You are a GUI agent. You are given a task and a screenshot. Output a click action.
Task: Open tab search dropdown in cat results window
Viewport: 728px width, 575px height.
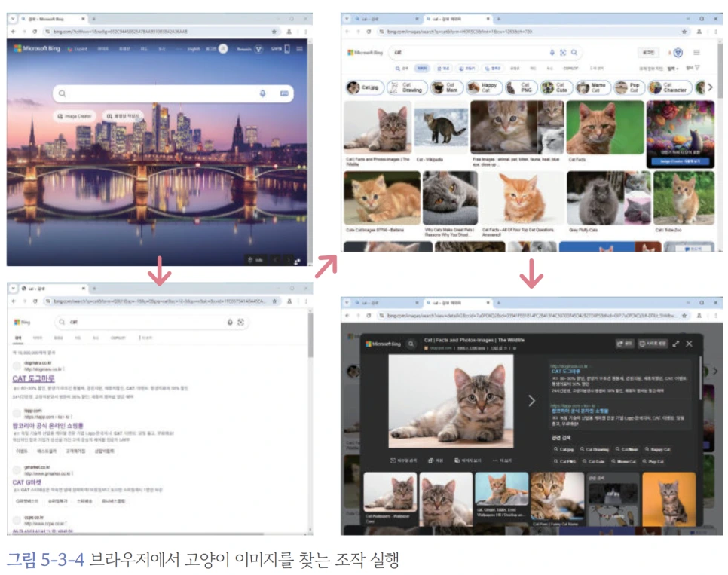coord(13,289)
